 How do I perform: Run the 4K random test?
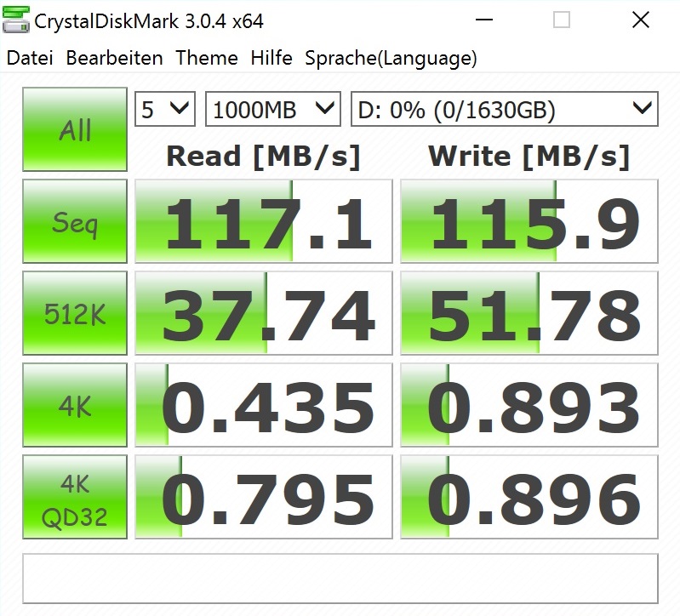pos(75,408)
